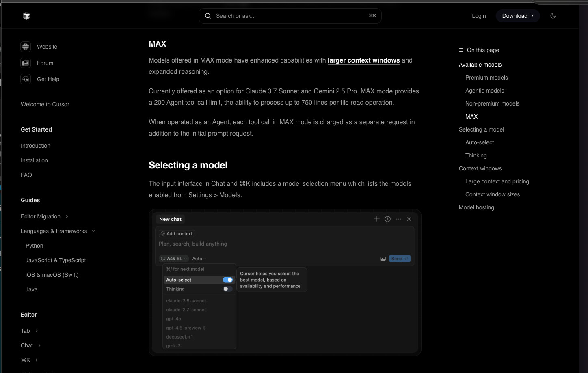
Task: Click the MAX section heading
Action: point(158,44)
